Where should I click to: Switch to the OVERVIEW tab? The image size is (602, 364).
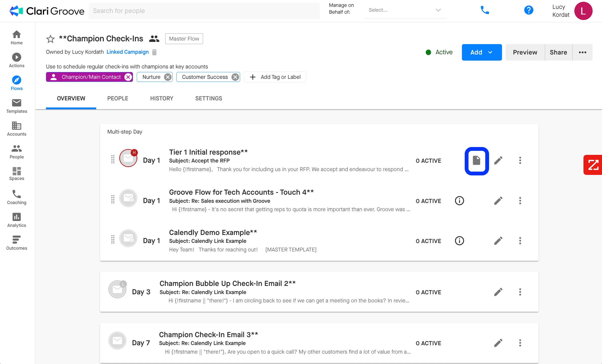point(71,98)
